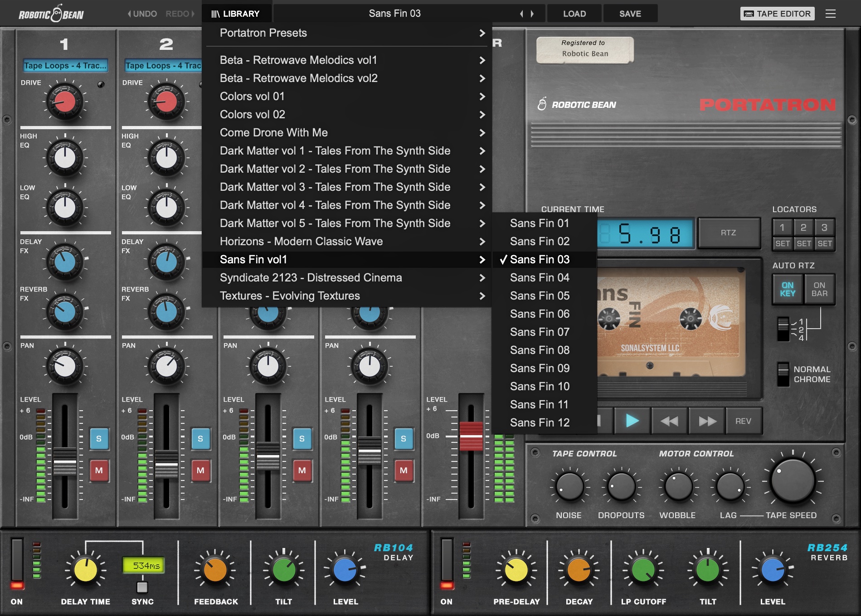Screen dimensions: 861x616
Task: Click the Library button
Action: [x=236, y=14]
